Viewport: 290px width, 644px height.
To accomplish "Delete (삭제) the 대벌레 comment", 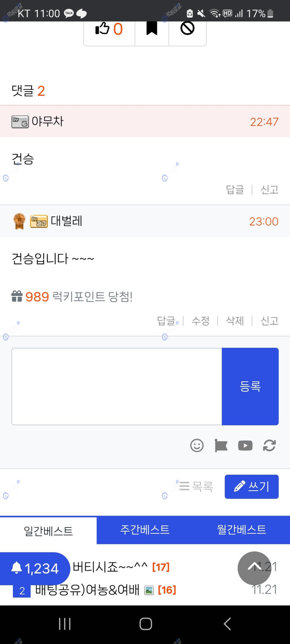I will point(235,321).
